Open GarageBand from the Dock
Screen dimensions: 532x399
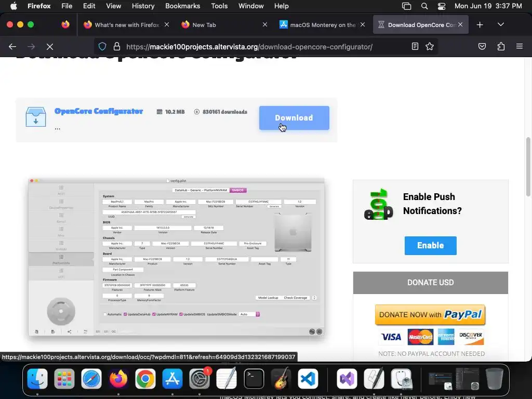tap(281, 378)
